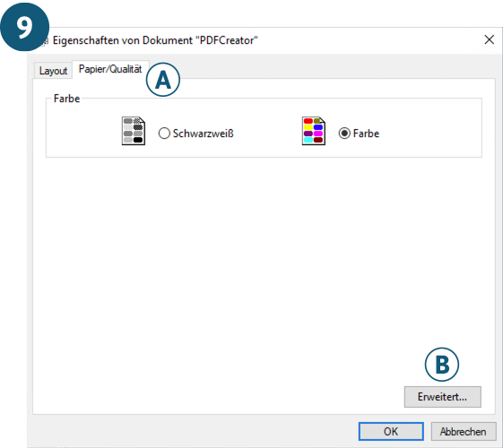Screen dimensions: 503x448
Task: Select the Schwarzweiß radio button
Action: coord(164,134)
